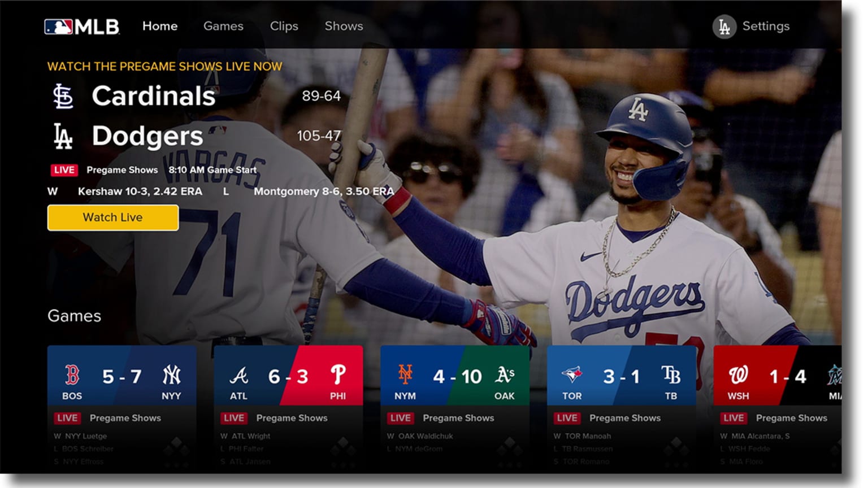The image size is (868, 488).
Task: Click the LIVE badge on the TOR-TB card
Action: tap(566, 418)
